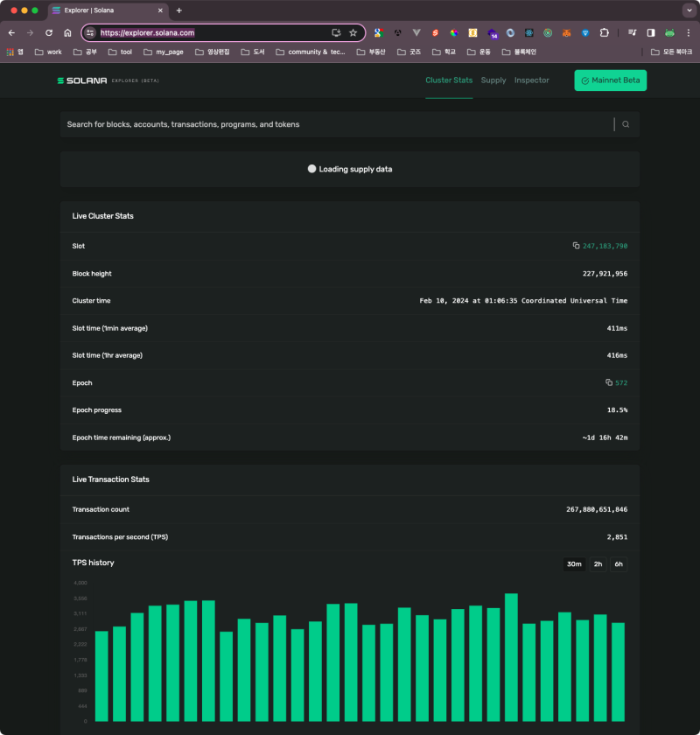The width and height of the screenshot is (700, 735).
Task: Click transaction count 267,880,651,846
Action: pos(597,509)
